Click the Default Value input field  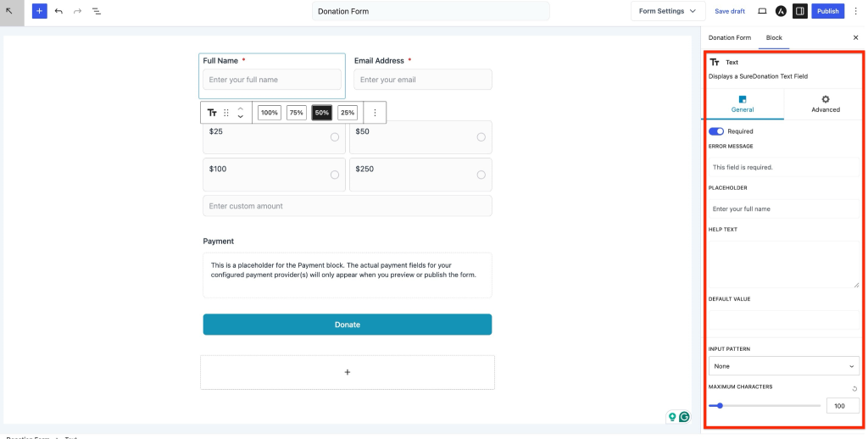[784, 320]
